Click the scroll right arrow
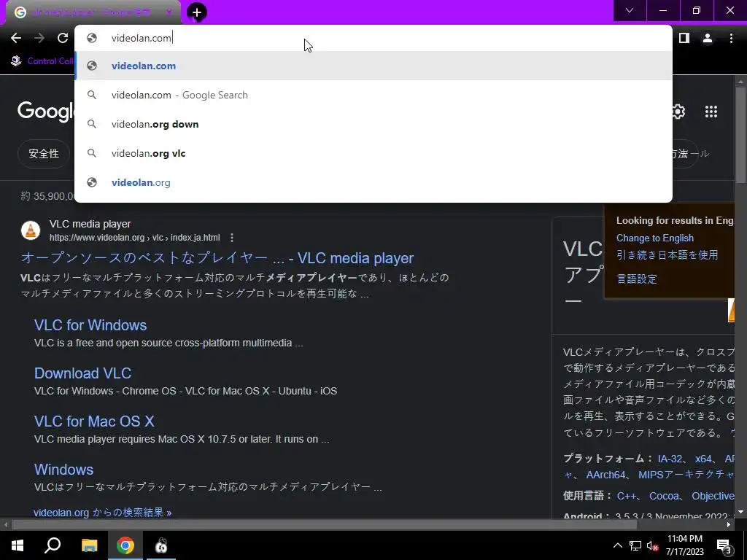Screen dimensions: 747x560 (x=729, y=525)
